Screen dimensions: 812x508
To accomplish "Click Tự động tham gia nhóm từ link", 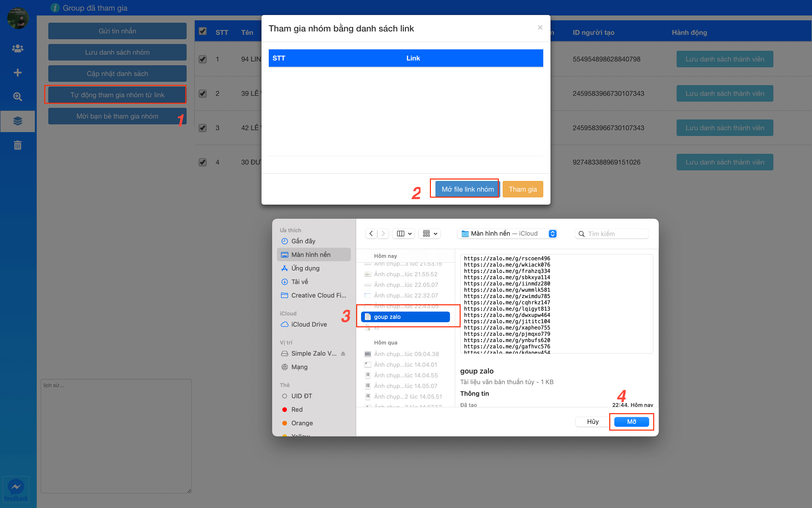I will [x=117, y=95].
